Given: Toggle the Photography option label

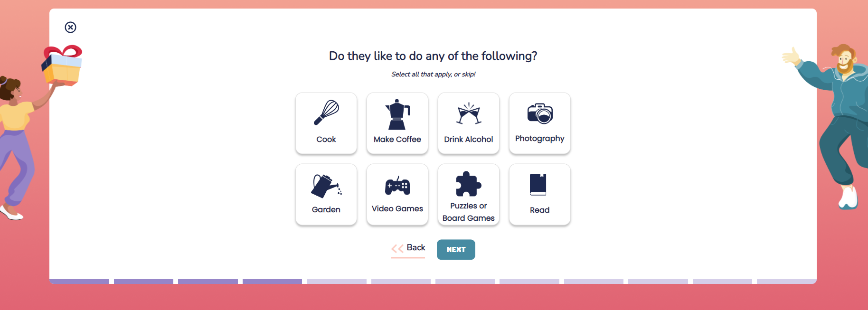Looking at the screenshot, I should point(540,139).
